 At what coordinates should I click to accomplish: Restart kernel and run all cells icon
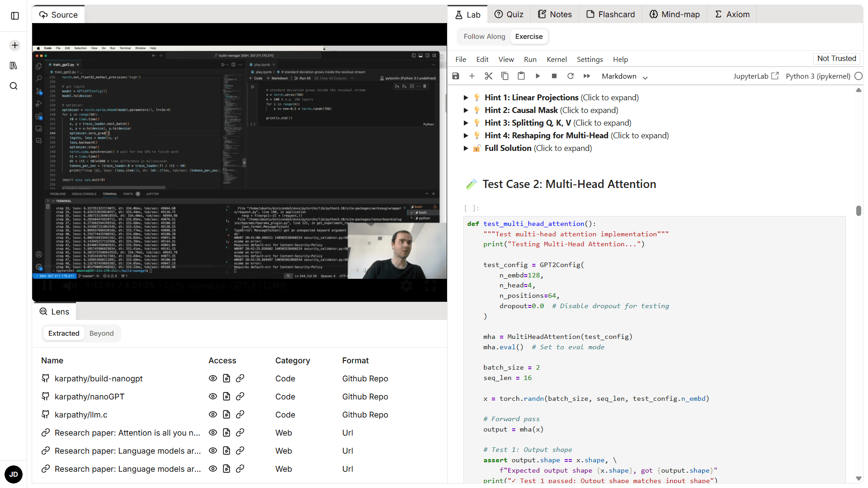587,76
